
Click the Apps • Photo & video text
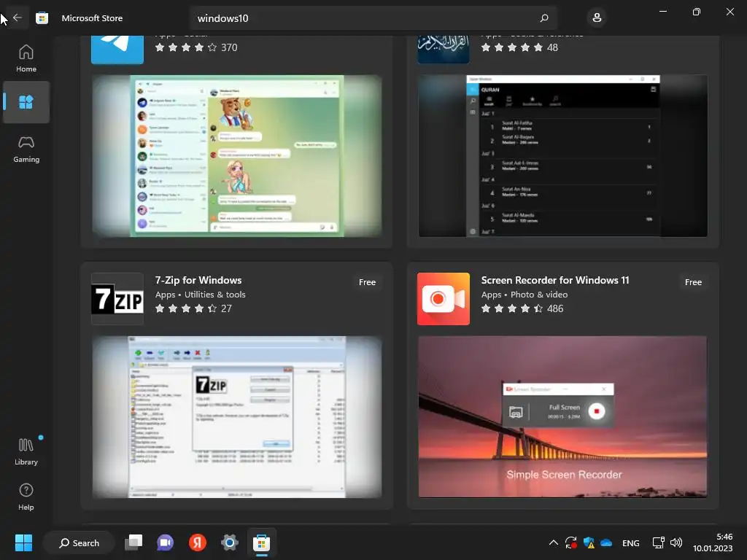(524, 295)
